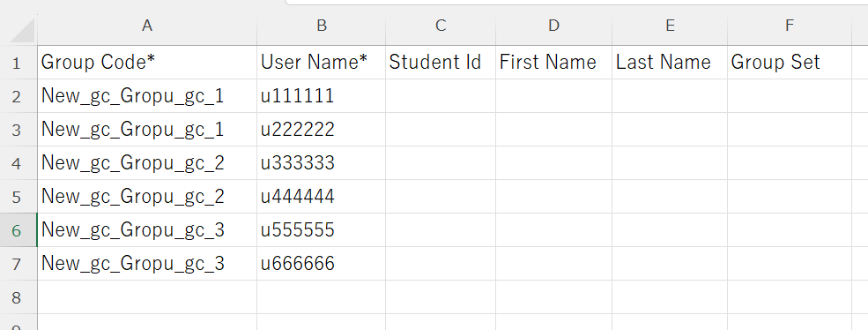Click the Last Name header cell

click(670, 63)
